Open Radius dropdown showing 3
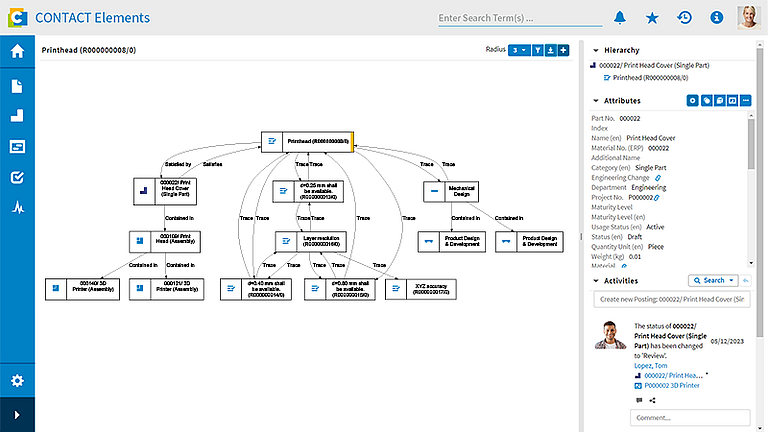This screenshot has height=432, width=768. pos(519,50)
